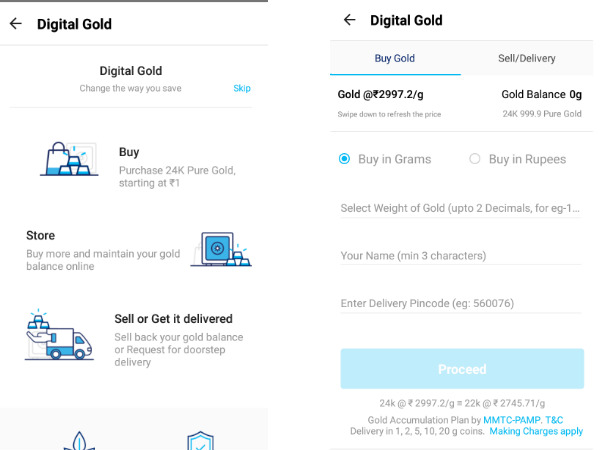The height and width of the screenshot is (450, 600).
Task: Focus the Select Weight of Gold field
Action: pyautogui.click(x=460, y=208)
